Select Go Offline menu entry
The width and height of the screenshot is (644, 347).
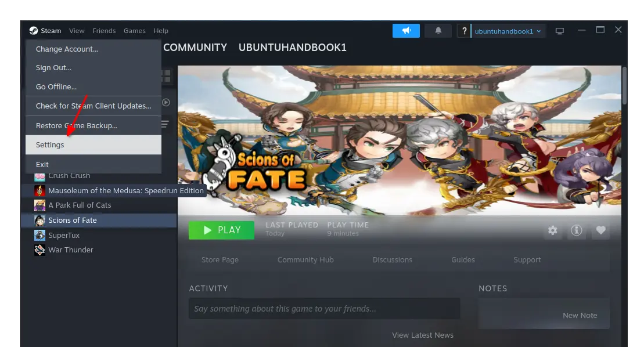click(93, 86)
